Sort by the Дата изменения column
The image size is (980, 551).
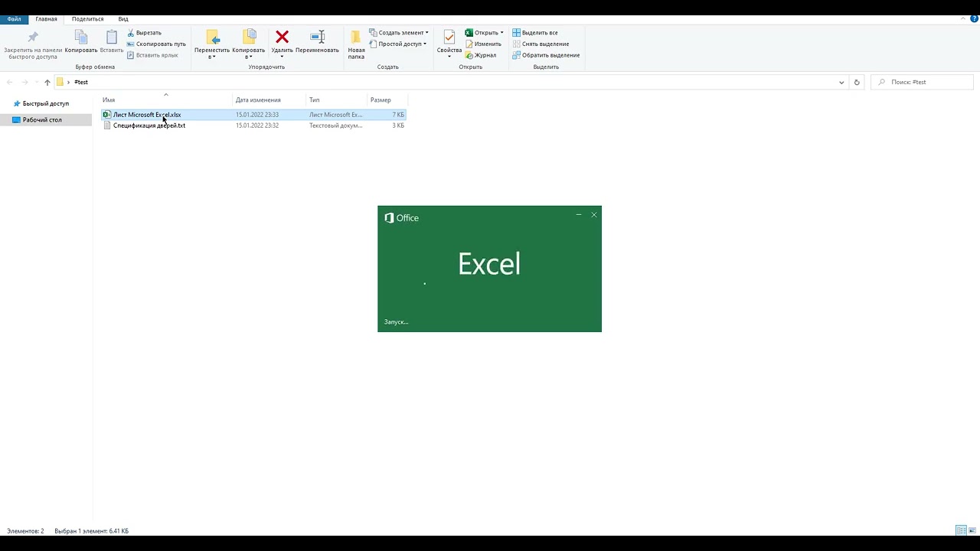pos(269,100)
